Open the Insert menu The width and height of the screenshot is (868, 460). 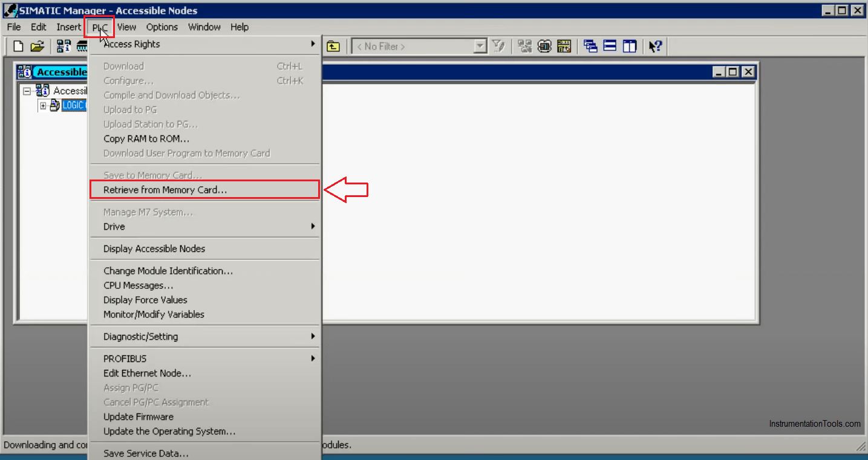[68, 27]
